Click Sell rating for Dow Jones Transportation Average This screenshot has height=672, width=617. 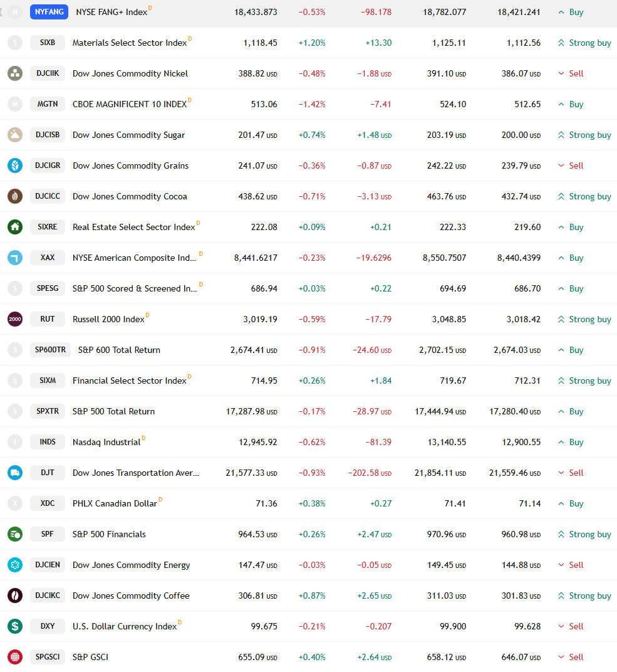point(571,473)
